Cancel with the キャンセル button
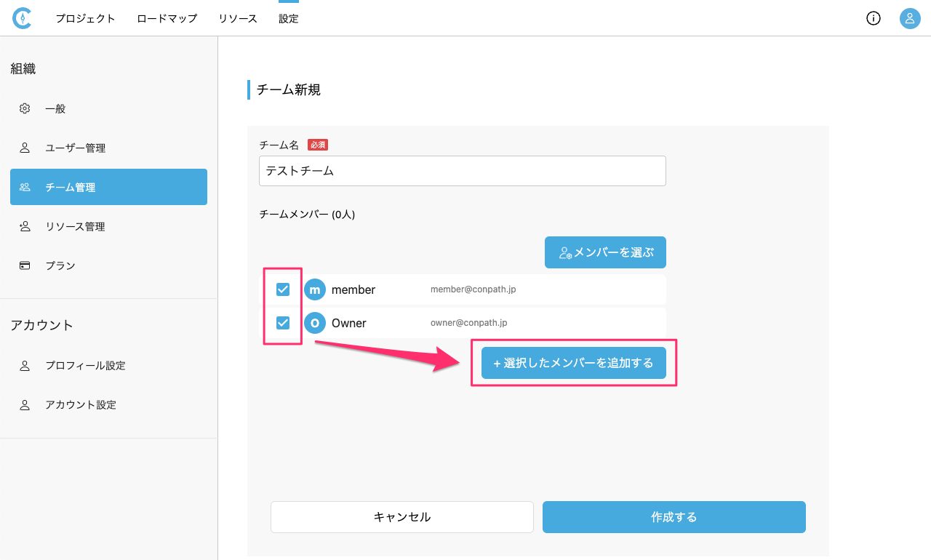Image resolution: width=931 pixels, height=560 pixels. (401, 517)
